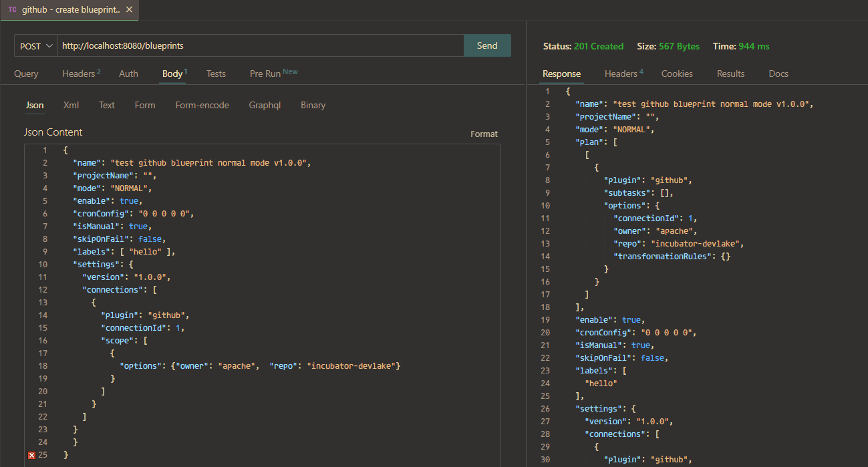Click the "repo": "incubator-devlake" line in response
Viewport: 868px width, 467px height.
[679, 243]
